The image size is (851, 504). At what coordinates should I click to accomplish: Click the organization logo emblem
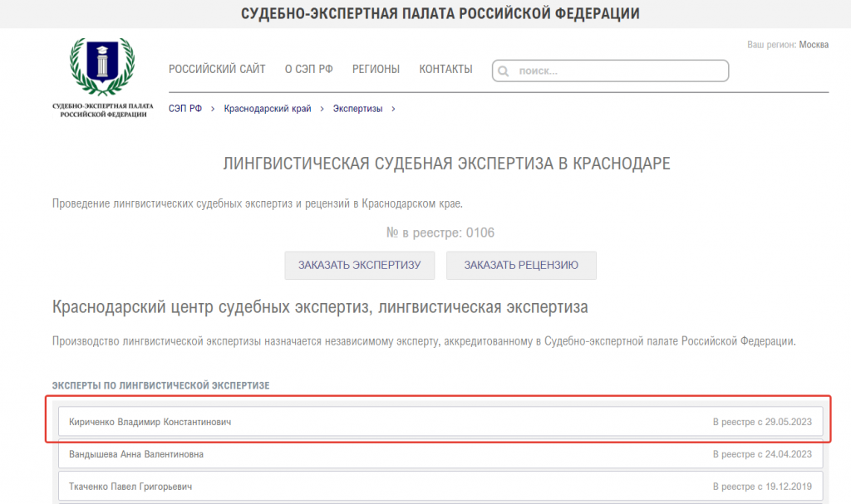click(102, 66)
